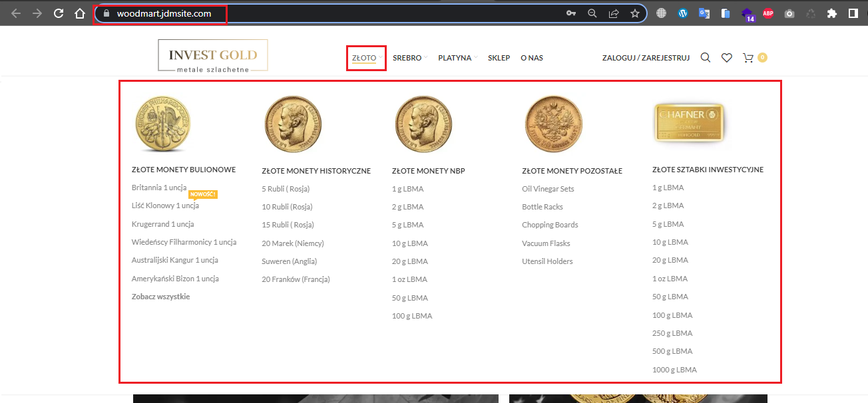Open Złote Monety Pozostałe category

click(572, 171)
